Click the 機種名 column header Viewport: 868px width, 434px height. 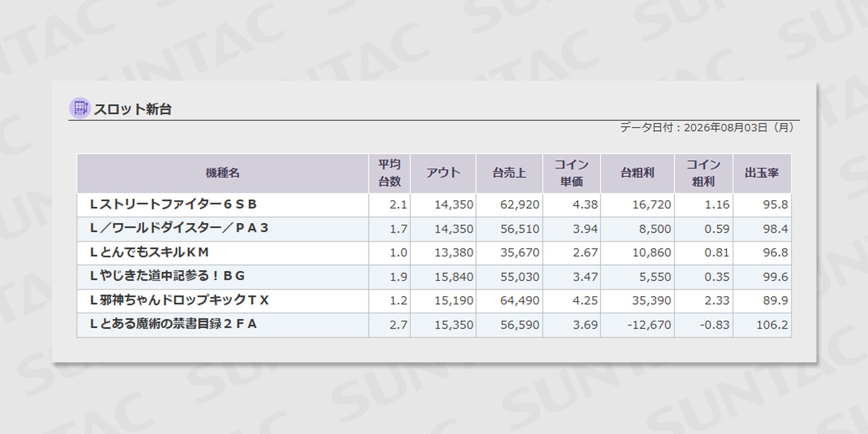click(222, 173)
